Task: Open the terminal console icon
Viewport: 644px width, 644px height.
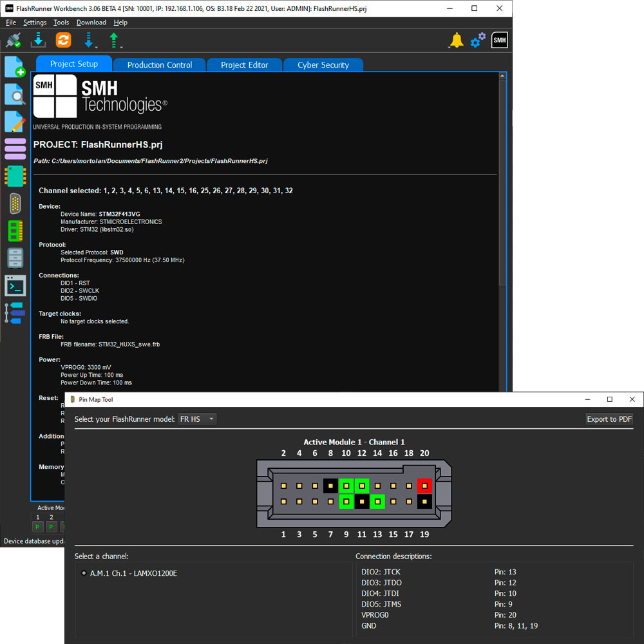Action: (15, 285)
